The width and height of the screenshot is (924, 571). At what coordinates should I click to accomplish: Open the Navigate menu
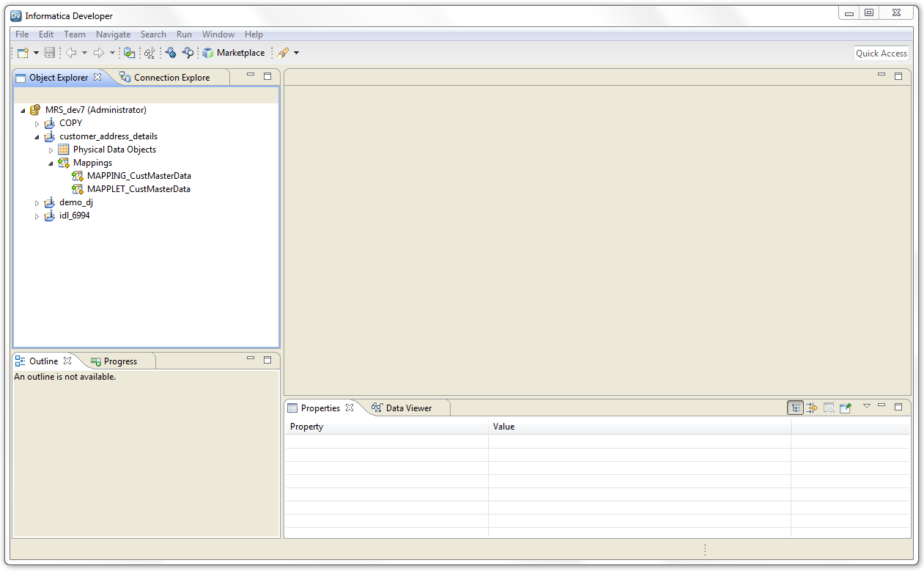pos(114,34)
